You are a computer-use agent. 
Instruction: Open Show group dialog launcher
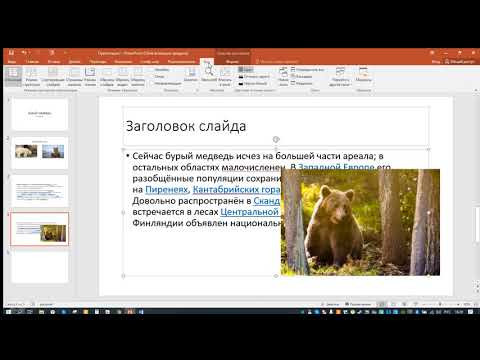click(197, 90)
